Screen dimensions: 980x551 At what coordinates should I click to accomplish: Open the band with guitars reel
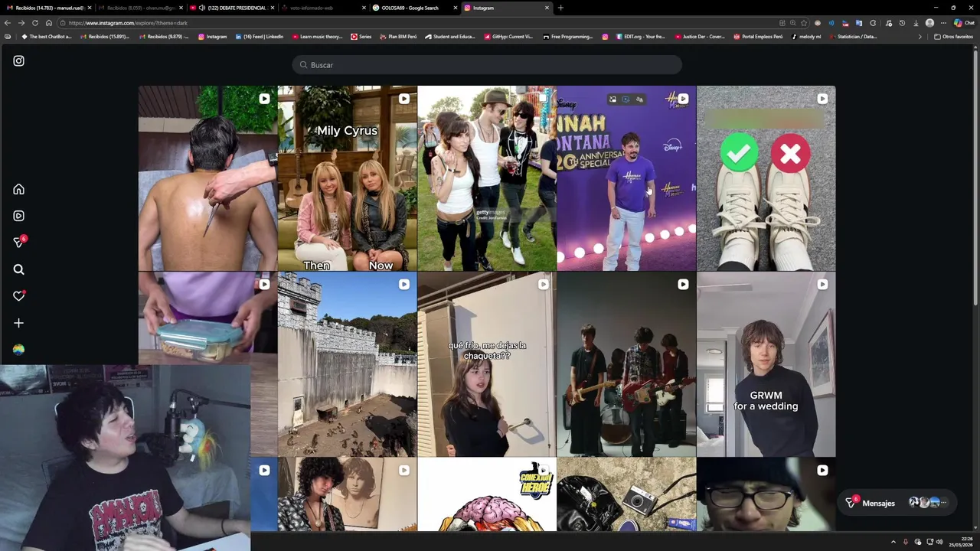click(626, 364)
